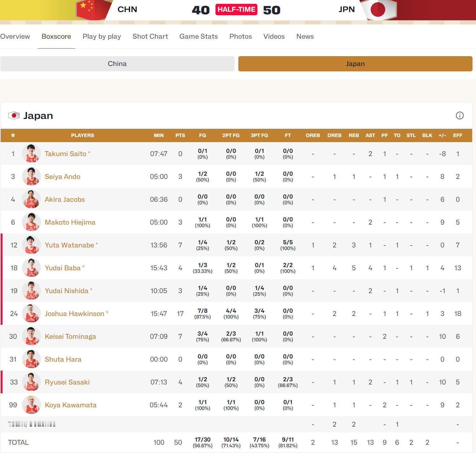The width and height of the screenshot is (476, 453).
Task: Click the CHN team abbreviation
Action: [x=127, y=9]
